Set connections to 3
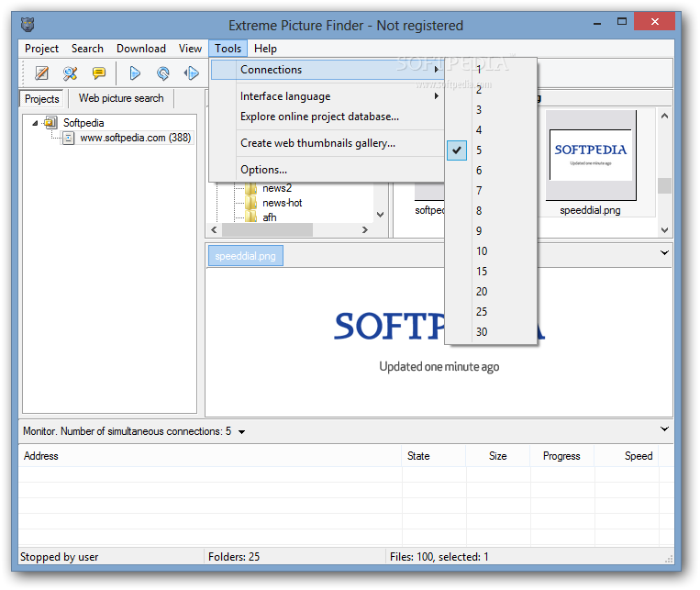Image resolution: width=700 pixels, height=590 pixels. [491, 110]
